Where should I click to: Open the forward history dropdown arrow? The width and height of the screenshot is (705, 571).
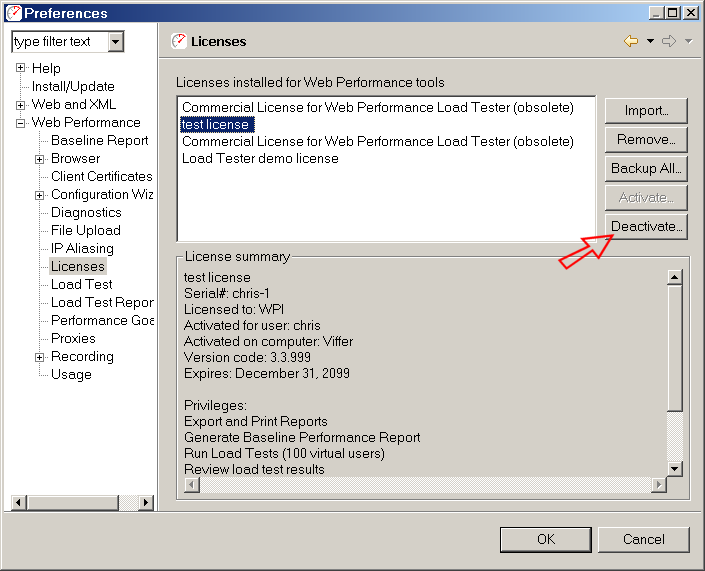coord(688,41)
